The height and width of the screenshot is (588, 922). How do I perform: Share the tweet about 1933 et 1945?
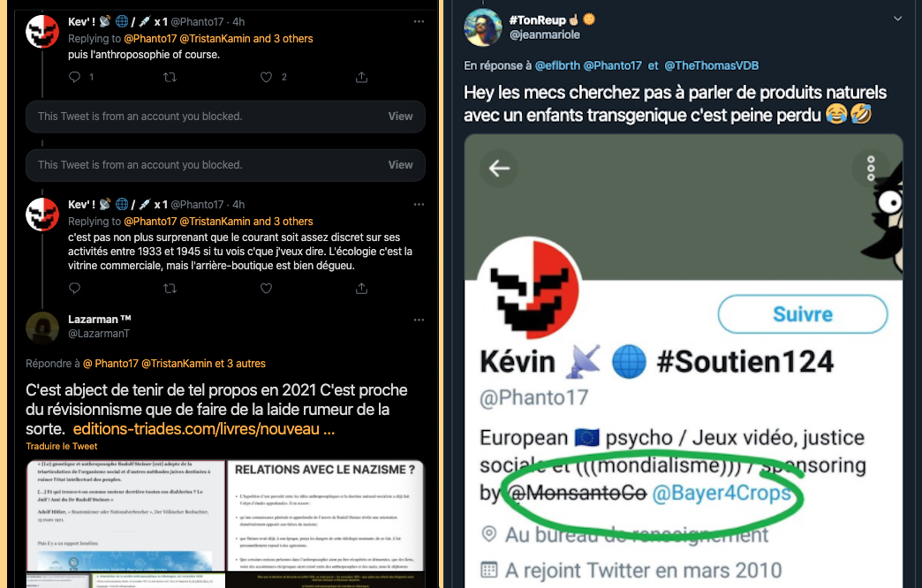tap(361, 288)
